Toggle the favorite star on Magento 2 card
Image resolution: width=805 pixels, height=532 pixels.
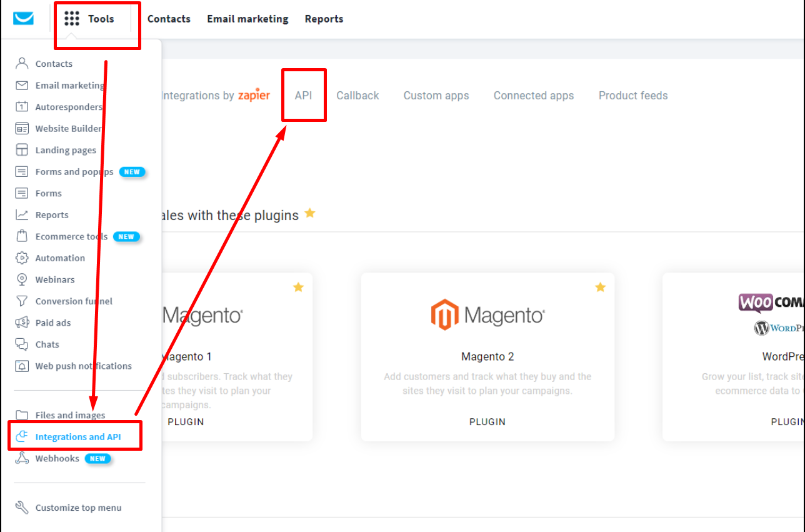(600, 287)
